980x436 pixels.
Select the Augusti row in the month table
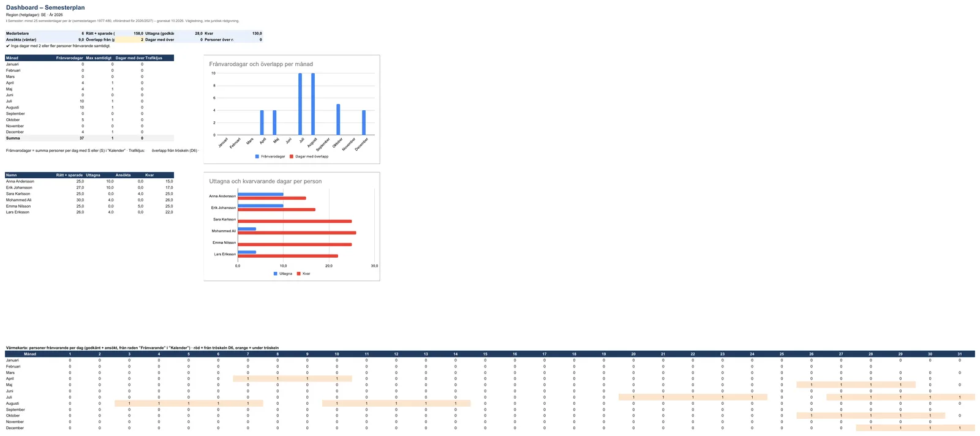(x=89, y=107)
